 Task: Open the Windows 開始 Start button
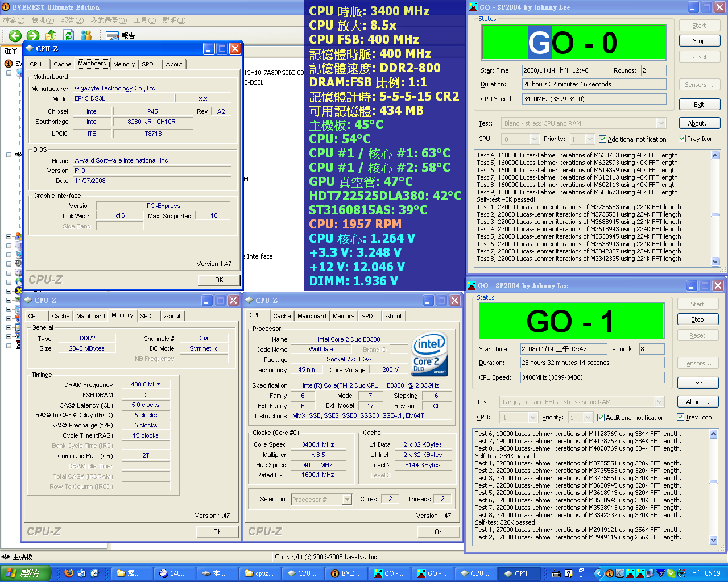(x=26, y=573)
